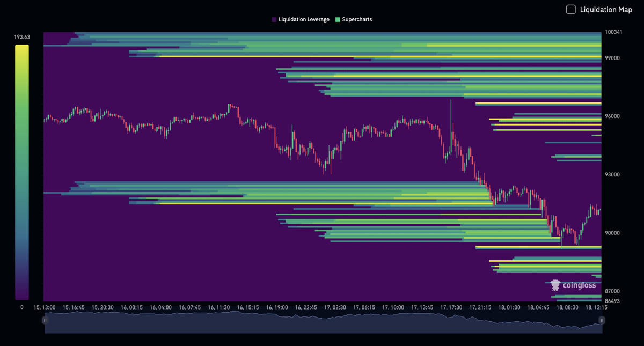The height and width of the screenshot is (346, 644).
Task: Enable the Liquidation Map checkbox
Action: point(570,9)
